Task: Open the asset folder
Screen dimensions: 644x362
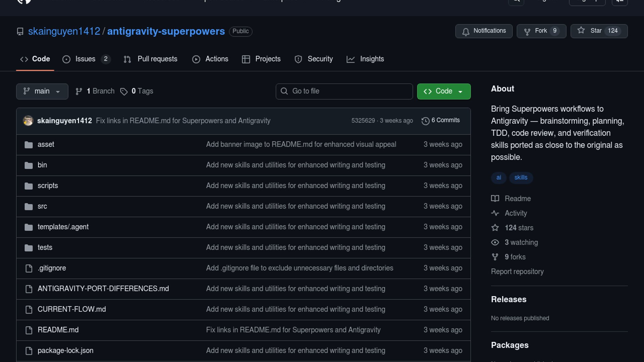Action: [46, 144]
